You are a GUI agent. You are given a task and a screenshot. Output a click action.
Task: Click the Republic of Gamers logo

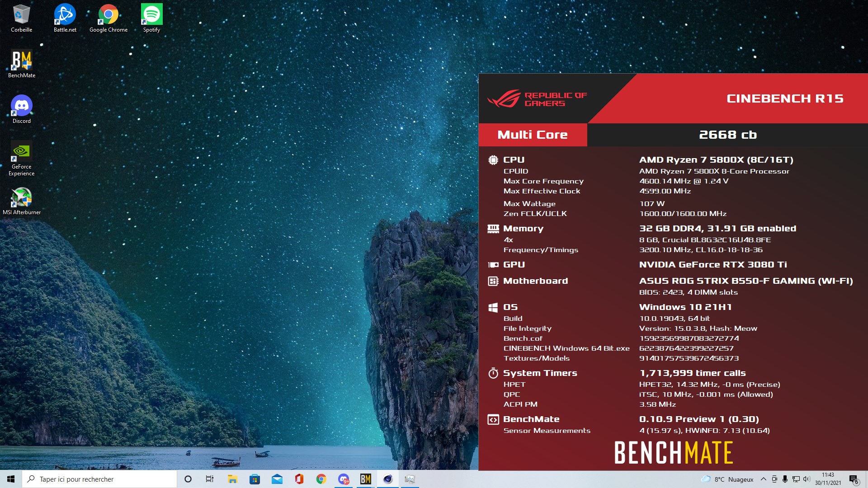537,99
